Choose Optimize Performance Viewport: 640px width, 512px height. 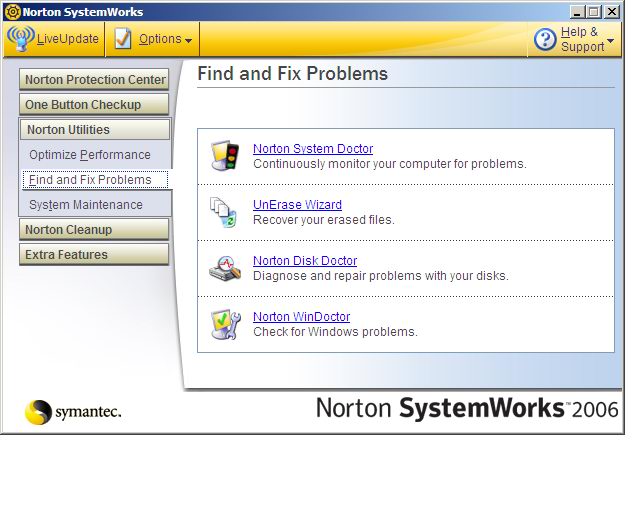click(90, 155)
